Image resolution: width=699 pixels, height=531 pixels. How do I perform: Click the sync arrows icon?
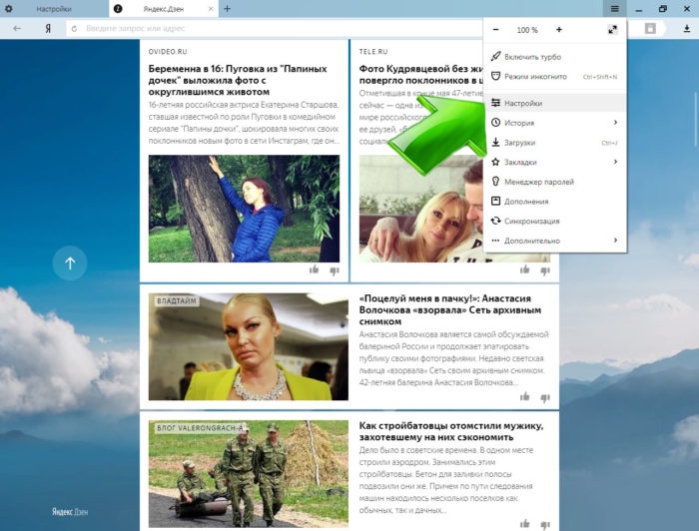tap(495, 221)
